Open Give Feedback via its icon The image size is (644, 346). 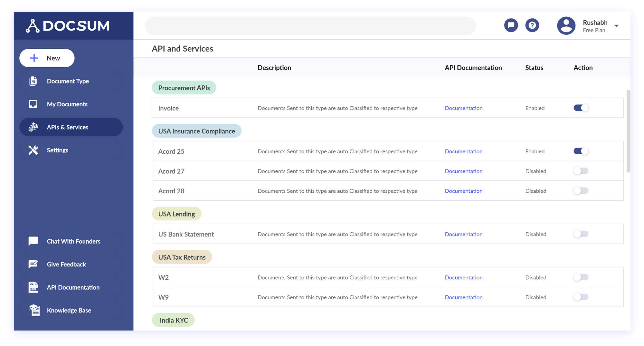click(33, 264)
